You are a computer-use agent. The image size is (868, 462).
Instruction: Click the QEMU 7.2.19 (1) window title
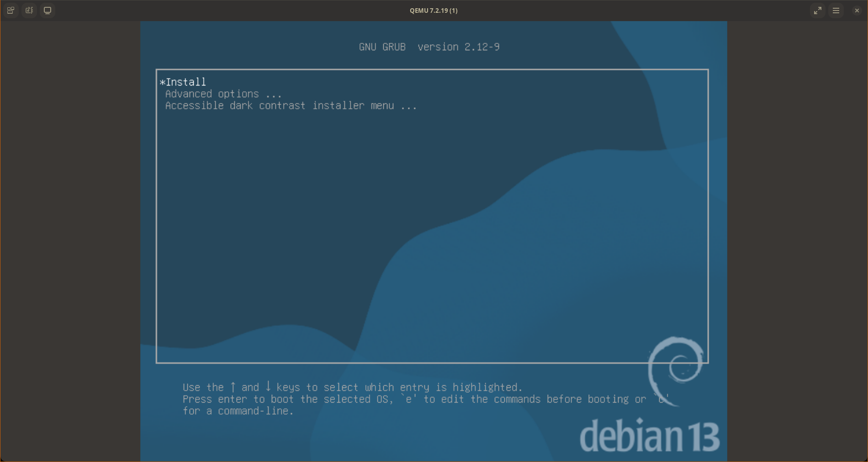click(x=434, y=11)
